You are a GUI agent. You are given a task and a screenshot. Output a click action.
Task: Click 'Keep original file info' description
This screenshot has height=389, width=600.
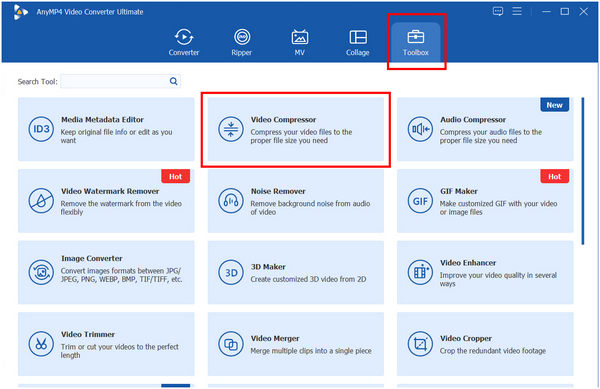(x=117, y=136)
